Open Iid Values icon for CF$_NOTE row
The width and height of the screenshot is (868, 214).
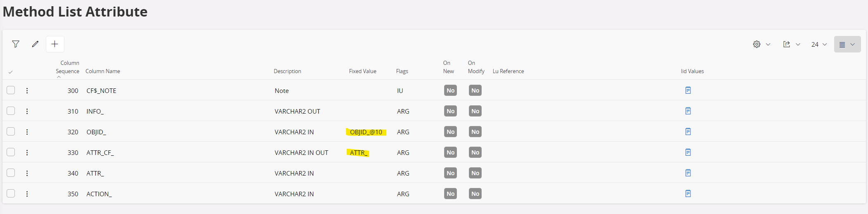click(688, 90)
